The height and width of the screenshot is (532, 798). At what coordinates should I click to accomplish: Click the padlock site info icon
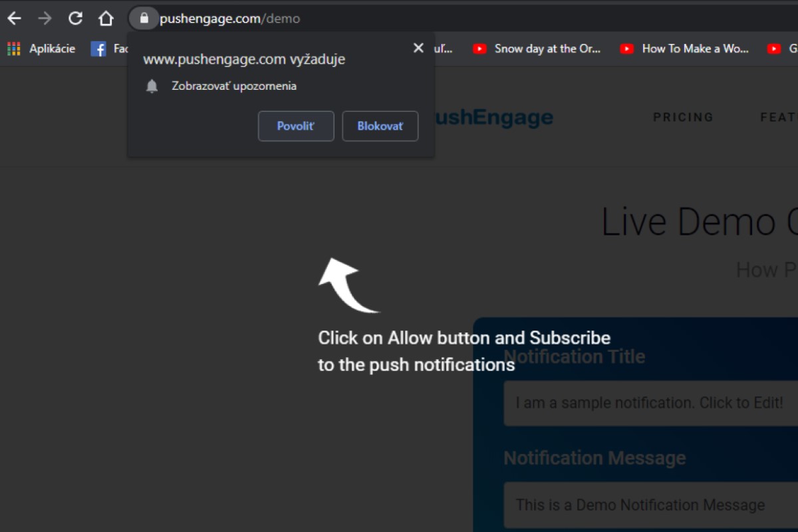(x=144, y=19)
